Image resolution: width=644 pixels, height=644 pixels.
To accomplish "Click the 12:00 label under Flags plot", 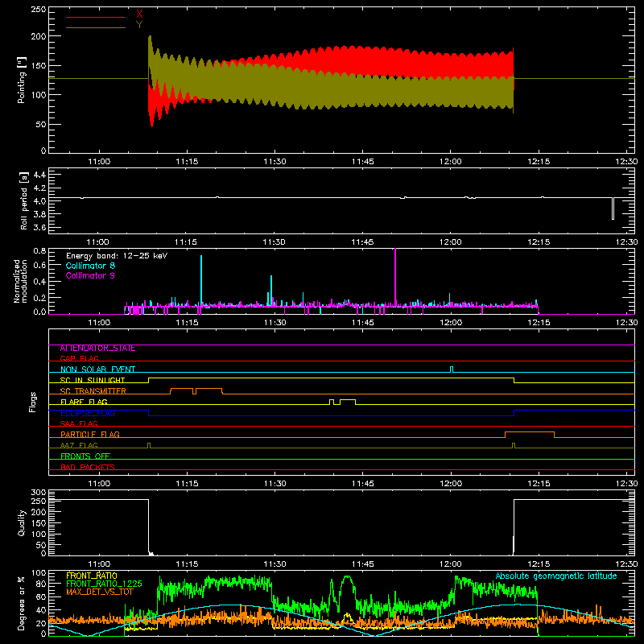I will tap(451, 484).
